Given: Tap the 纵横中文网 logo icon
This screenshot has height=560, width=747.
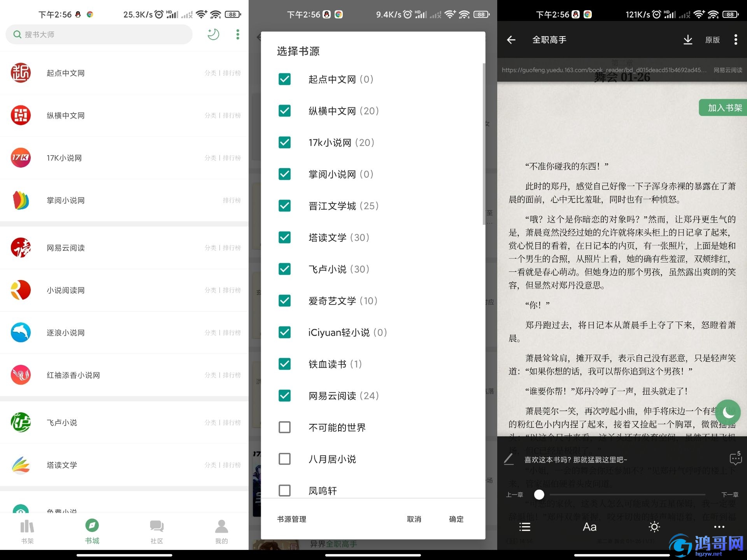Looking at the screenshot, I should pyautogui.click(x=21, y=115).
